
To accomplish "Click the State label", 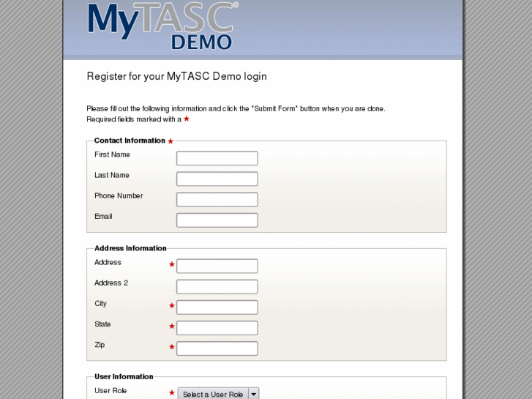I will tap(102, 324).
